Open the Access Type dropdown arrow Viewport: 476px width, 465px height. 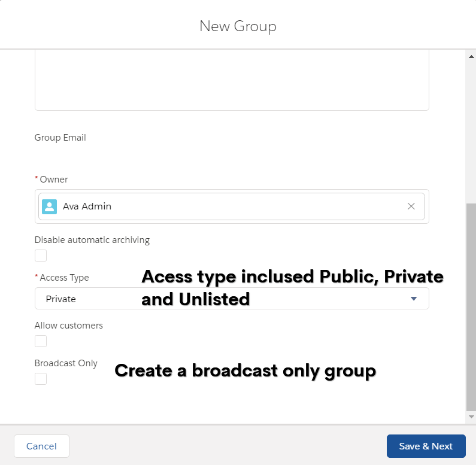click(414, 299)
